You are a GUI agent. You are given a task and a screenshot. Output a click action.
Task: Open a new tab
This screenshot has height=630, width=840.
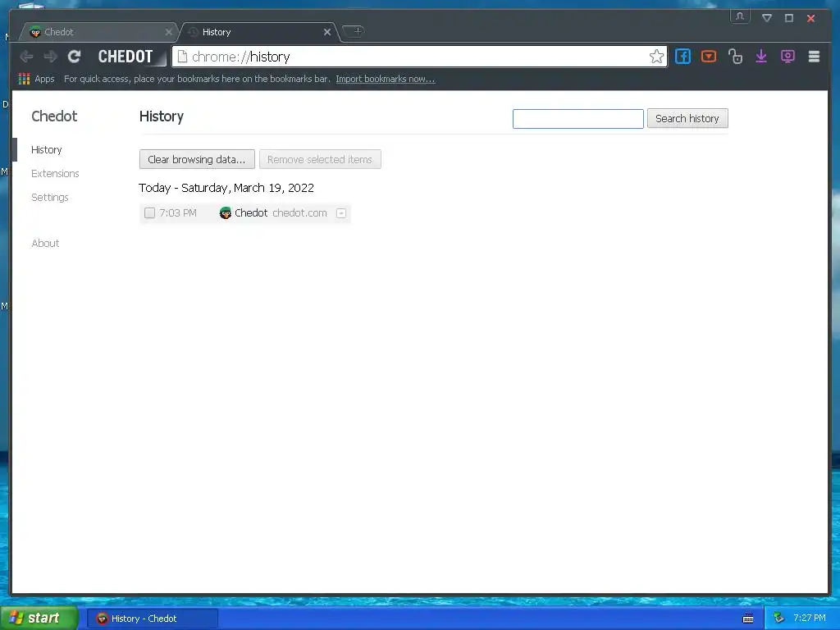pyautogui.click(x=354, y=31)
